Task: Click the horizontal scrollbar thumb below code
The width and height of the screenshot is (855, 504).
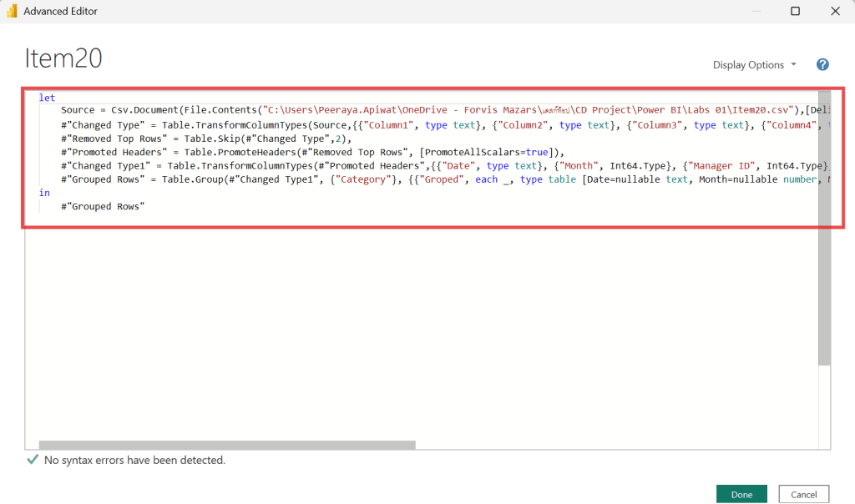Action: coord(227,445)
